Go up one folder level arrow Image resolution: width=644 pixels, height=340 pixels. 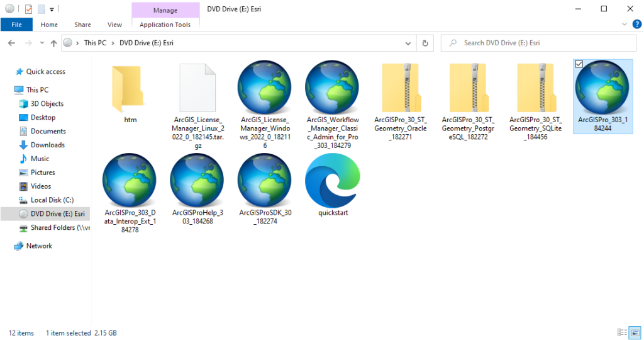[53, 43]
